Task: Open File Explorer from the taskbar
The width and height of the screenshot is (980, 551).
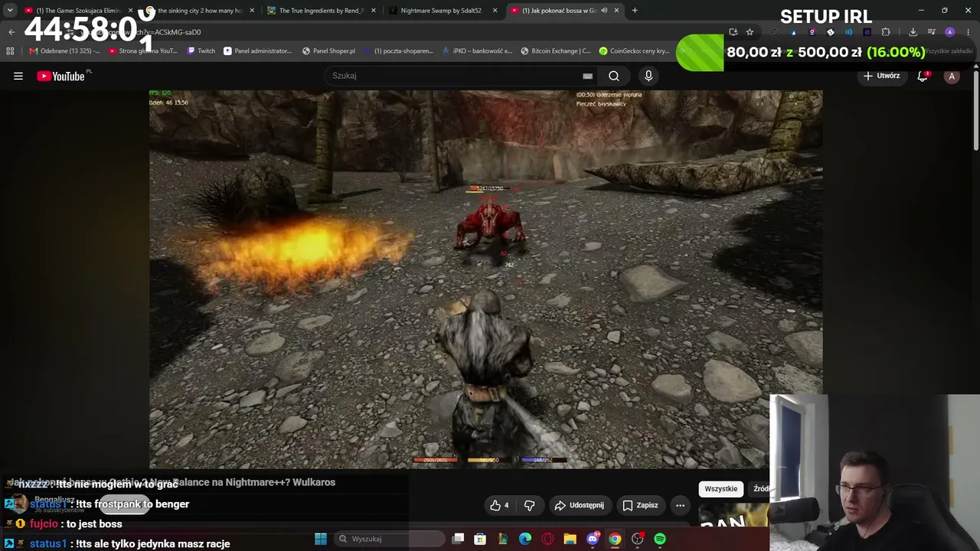Action: (x=570, y=539)
